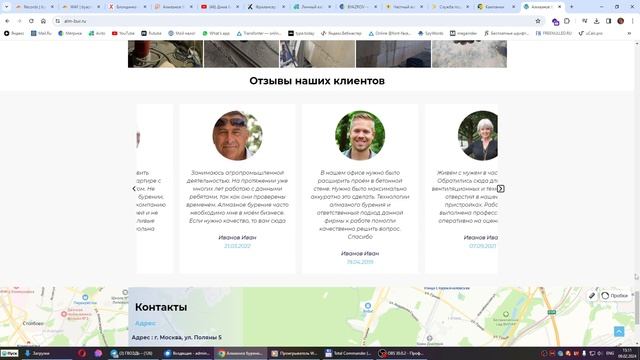Open the Метрика bookmark
640x360 pixels.
[70, 33]
